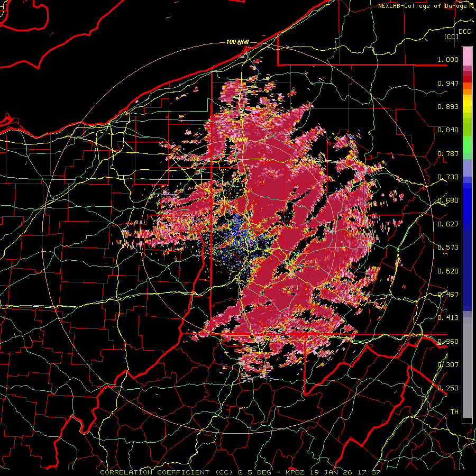Select the 0.893 legend value

click(448, 106)
